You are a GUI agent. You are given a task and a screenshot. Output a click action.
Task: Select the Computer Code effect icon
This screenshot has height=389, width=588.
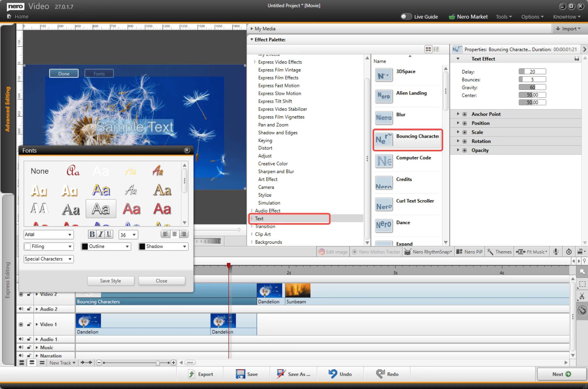pyautogui.click(x=384, y=161)
